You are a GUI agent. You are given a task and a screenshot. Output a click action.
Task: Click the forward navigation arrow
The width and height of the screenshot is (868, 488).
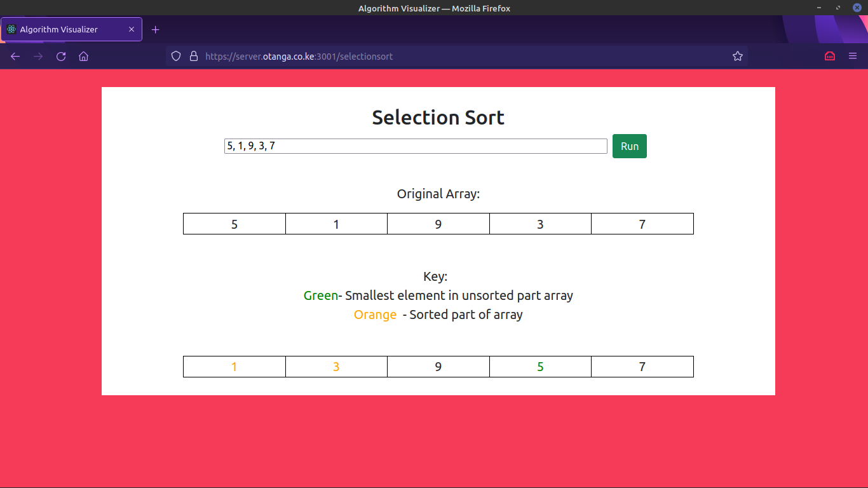[38, 57]
